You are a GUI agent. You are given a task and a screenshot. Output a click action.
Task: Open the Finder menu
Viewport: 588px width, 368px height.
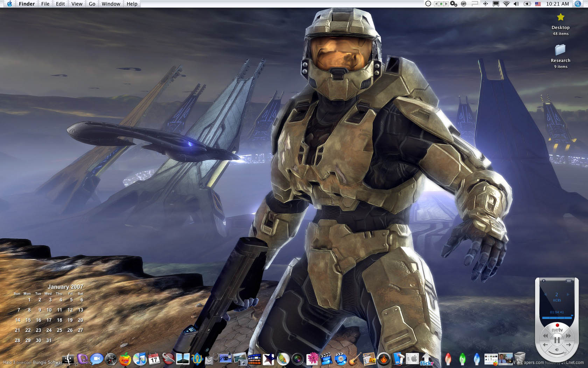point(27,4)
